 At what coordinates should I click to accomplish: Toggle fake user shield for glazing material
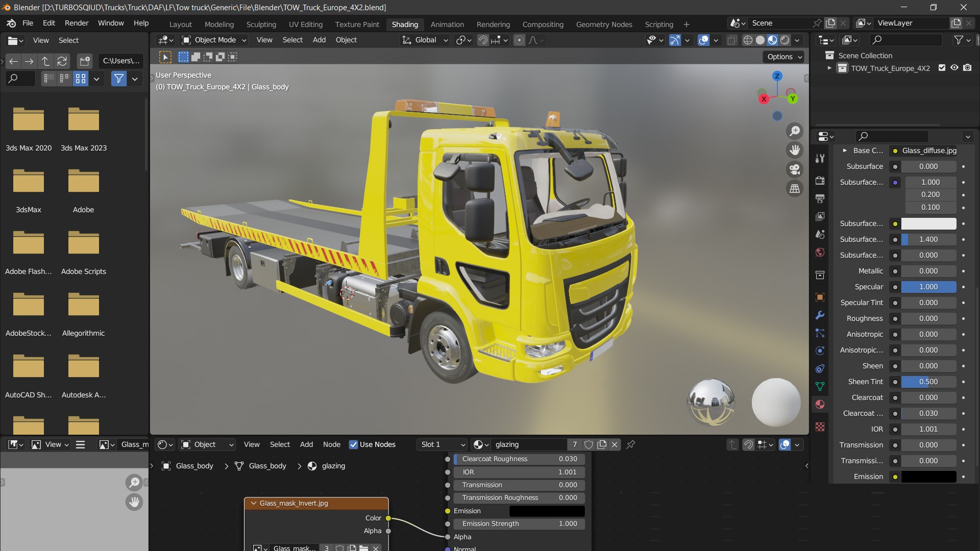point(589,444)
